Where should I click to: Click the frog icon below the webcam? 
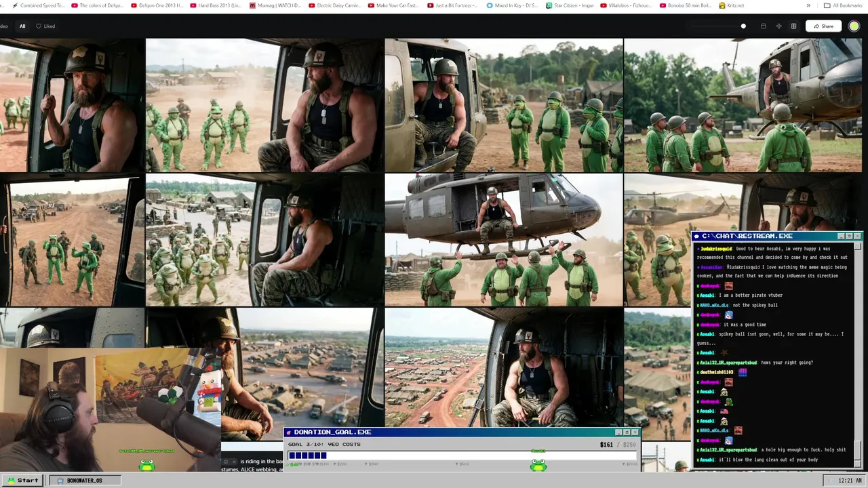click(x=146, y=465)
